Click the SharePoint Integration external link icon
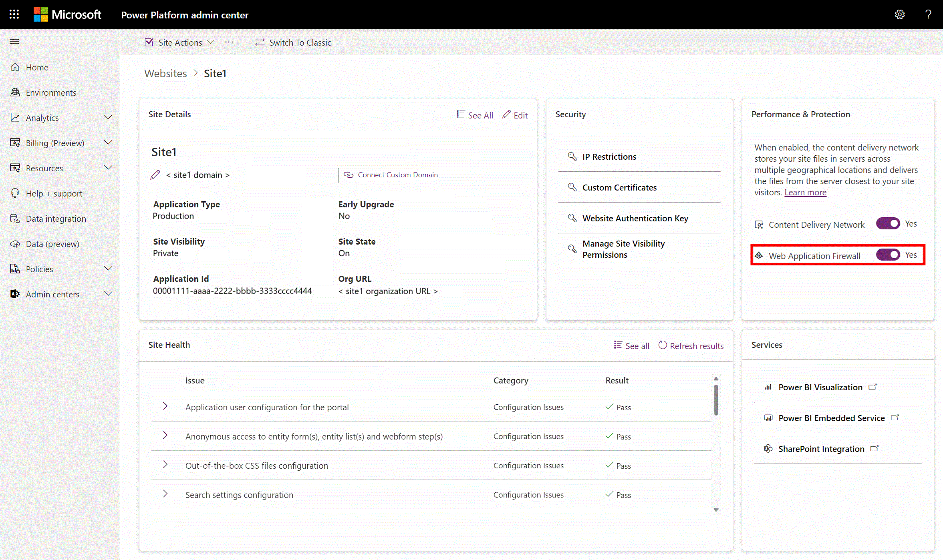943x560 pixels. coord(875,448)
